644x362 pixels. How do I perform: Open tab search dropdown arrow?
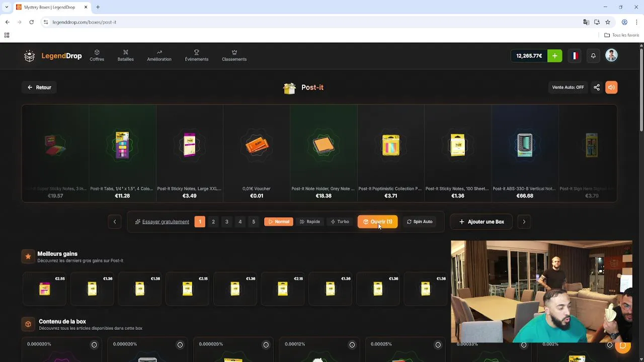click(7, 7)
